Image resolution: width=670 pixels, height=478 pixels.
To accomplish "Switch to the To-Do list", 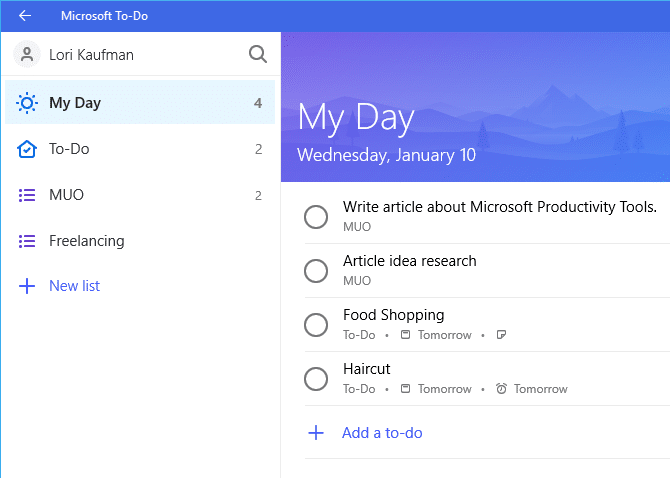I will (140, 149).
